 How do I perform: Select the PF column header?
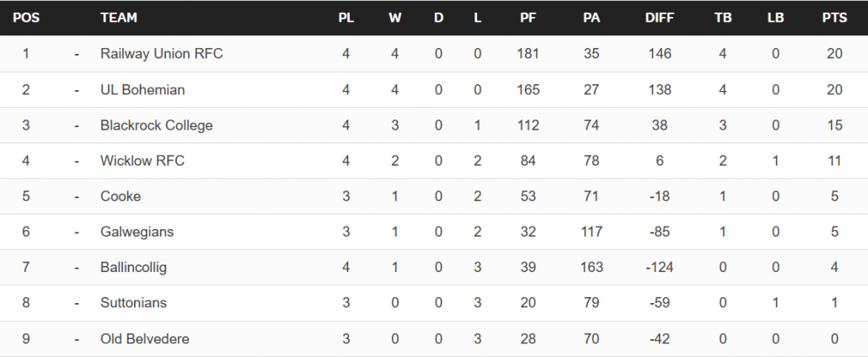pyautogui.click(x=528, y=18)
